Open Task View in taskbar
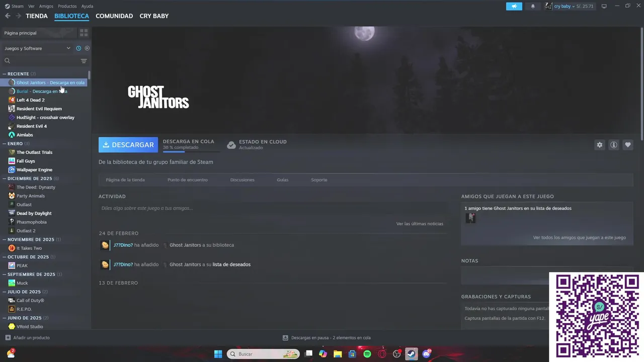Image resolution: width=644 pixels, height=362 pixels. (309, 354)
